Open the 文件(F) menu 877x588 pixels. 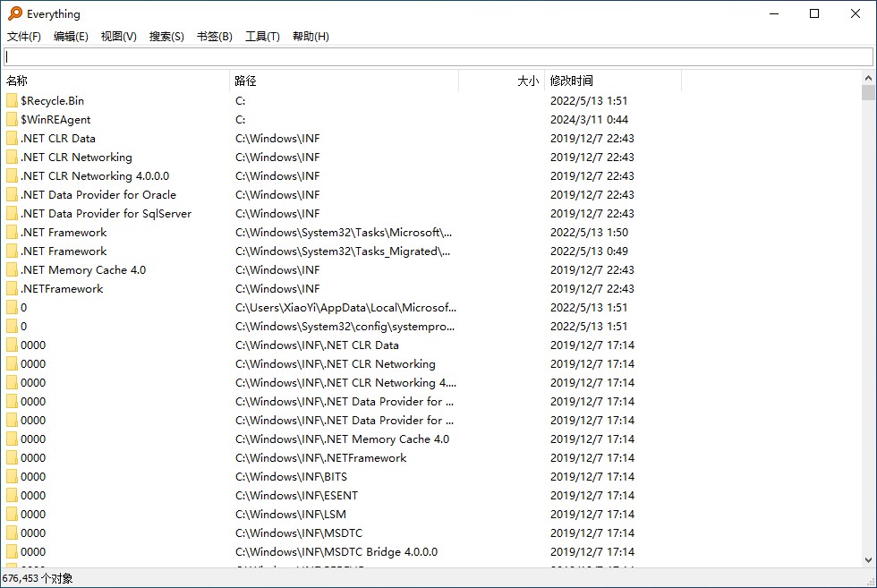pos(24,37)
